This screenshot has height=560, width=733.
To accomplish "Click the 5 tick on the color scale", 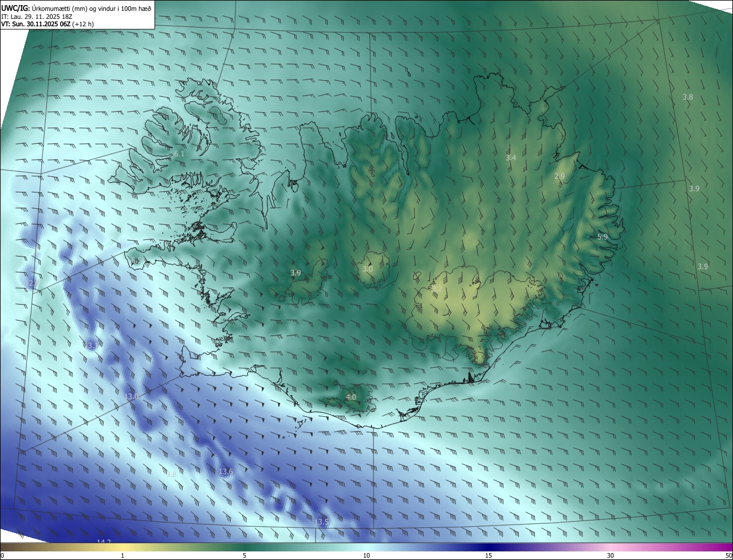I will [x=245, y=555].
